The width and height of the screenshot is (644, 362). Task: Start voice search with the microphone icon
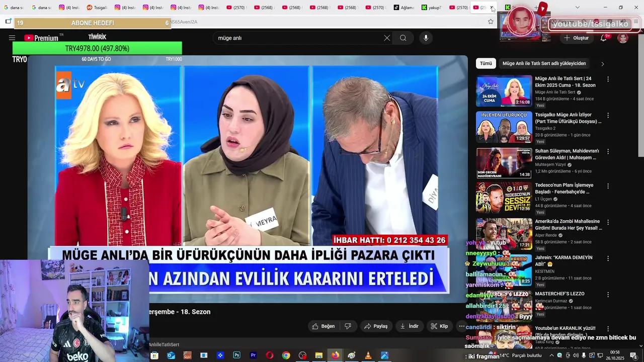[426, 38]
